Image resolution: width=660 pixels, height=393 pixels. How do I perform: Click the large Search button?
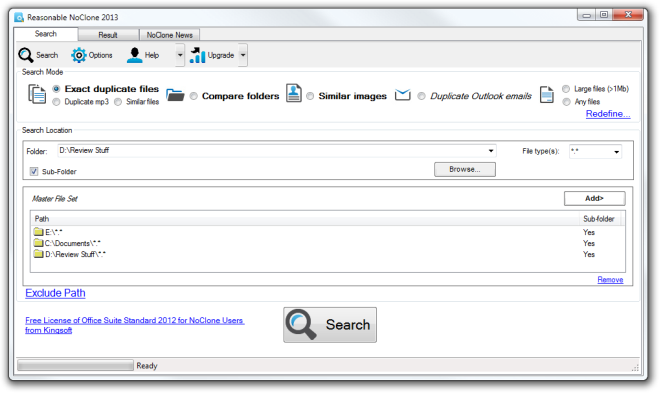click(x=330, y=325)
